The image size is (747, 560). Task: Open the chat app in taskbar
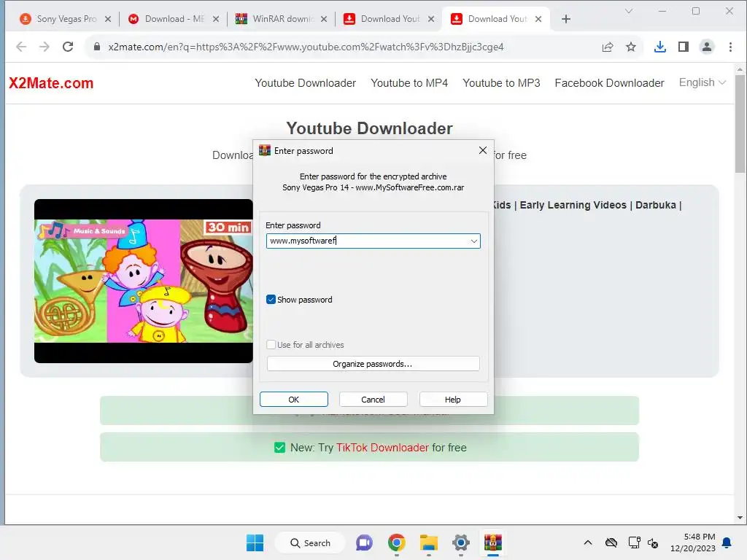365,542
